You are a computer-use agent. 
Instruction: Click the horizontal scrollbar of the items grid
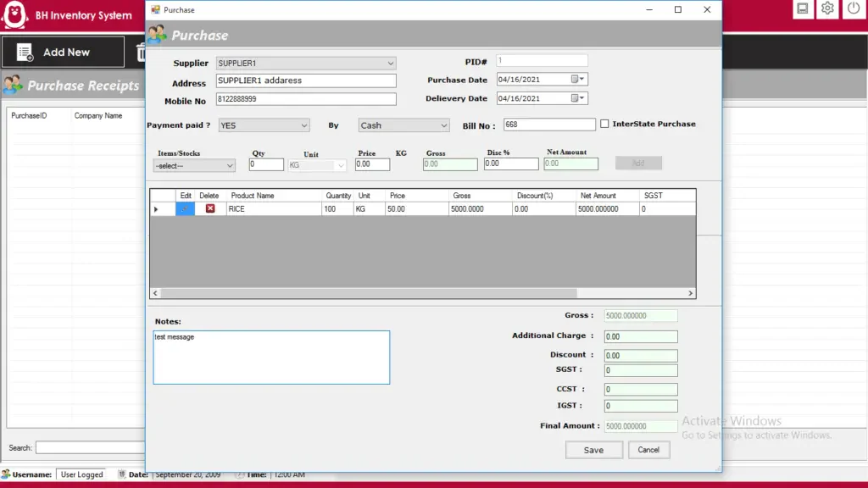[x=423, y=293]
